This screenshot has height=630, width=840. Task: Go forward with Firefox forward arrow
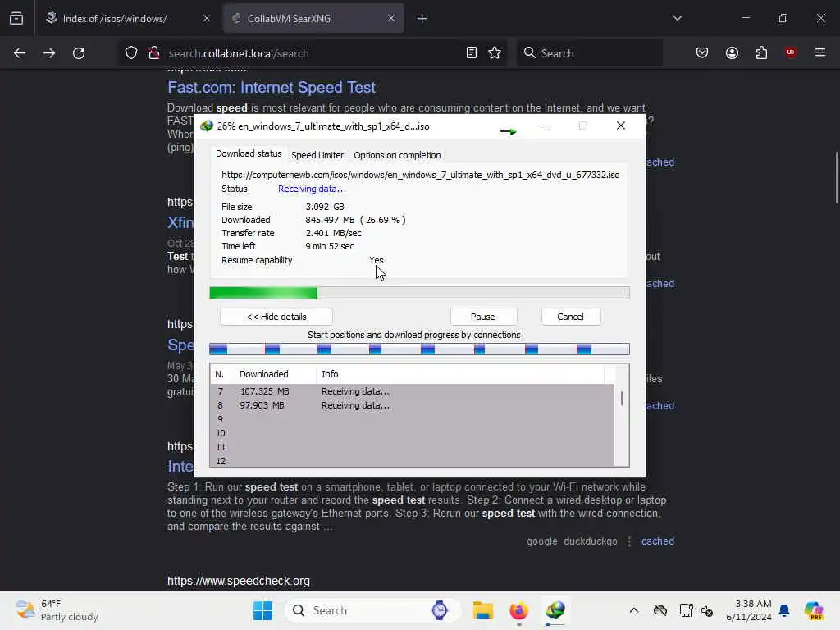point(48,53)
